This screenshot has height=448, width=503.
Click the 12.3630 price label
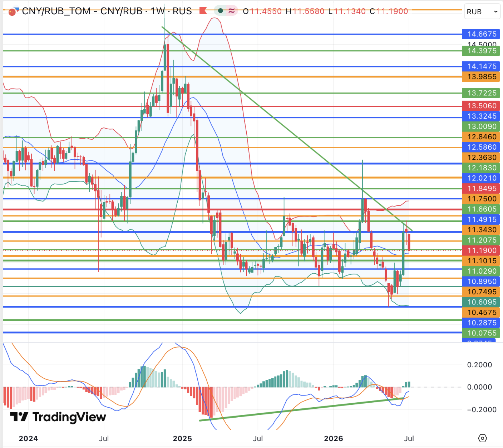481,158
